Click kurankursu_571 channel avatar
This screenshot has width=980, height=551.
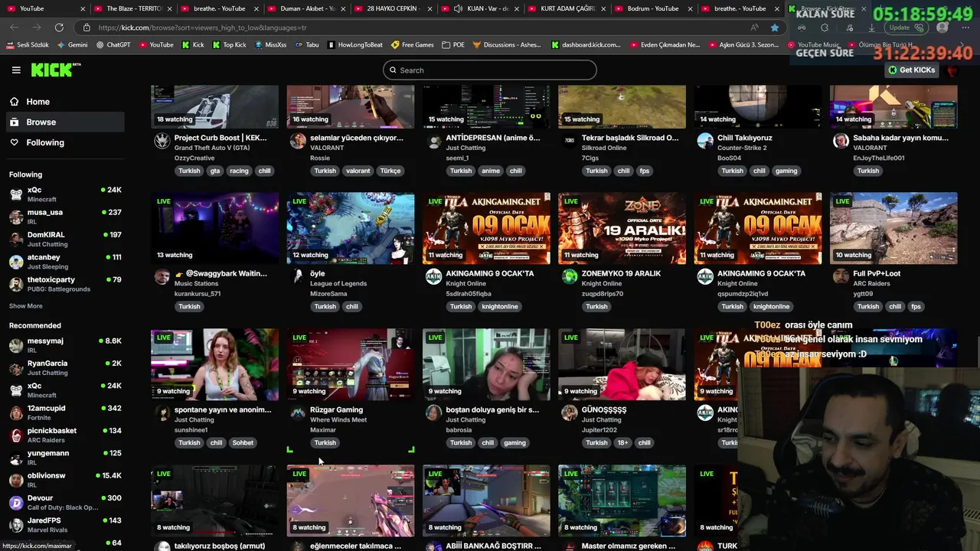click(162, 277)
